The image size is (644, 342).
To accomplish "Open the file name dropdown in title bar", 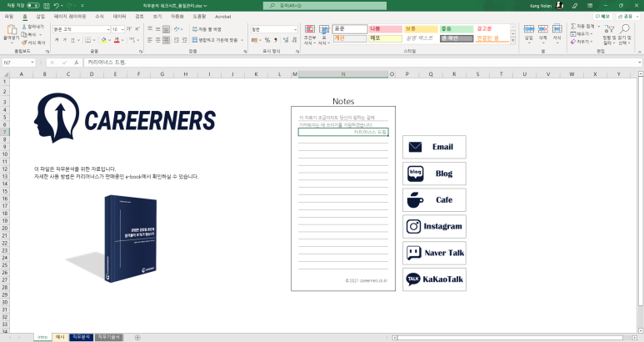I will pos(205,6).
